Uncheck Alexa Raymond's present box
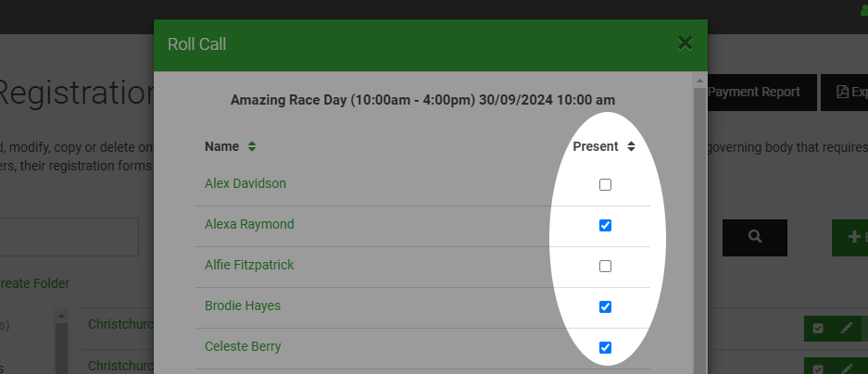 point(605,225)
